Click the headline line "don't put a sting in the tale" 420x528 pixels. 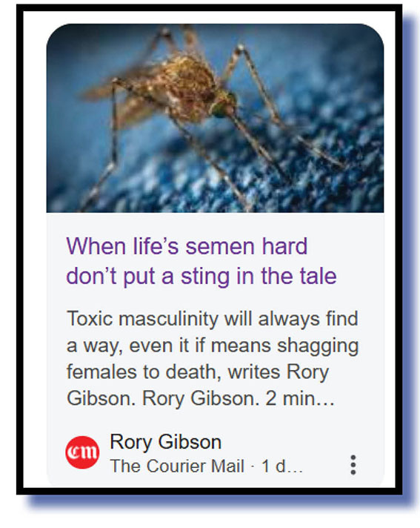coord(201,277)
